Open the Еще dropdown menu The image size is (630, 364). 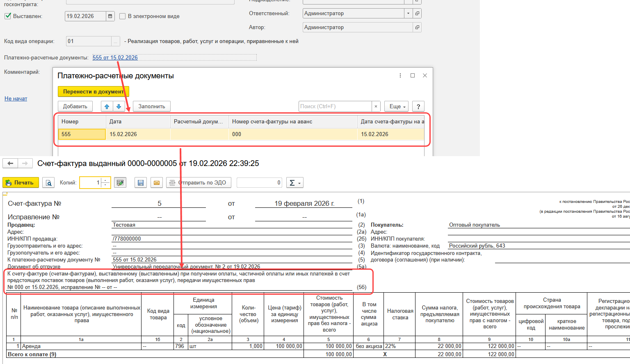tap(396, 106)
